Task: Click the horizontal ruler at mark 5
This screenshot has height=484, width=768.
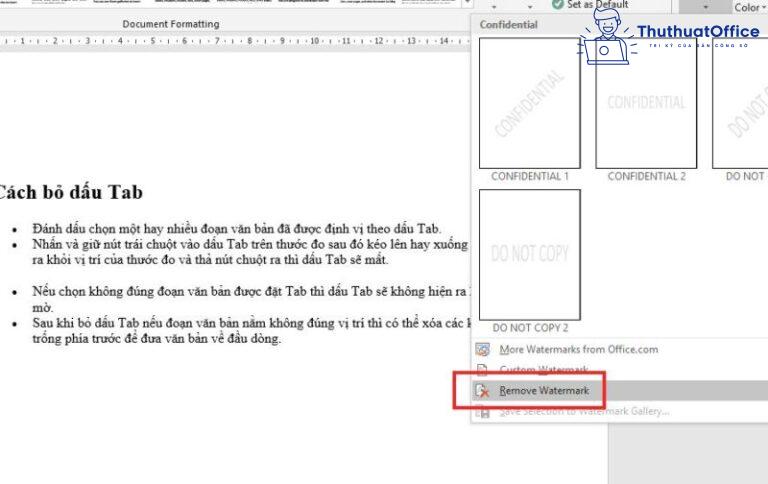Action: point(152,41)
